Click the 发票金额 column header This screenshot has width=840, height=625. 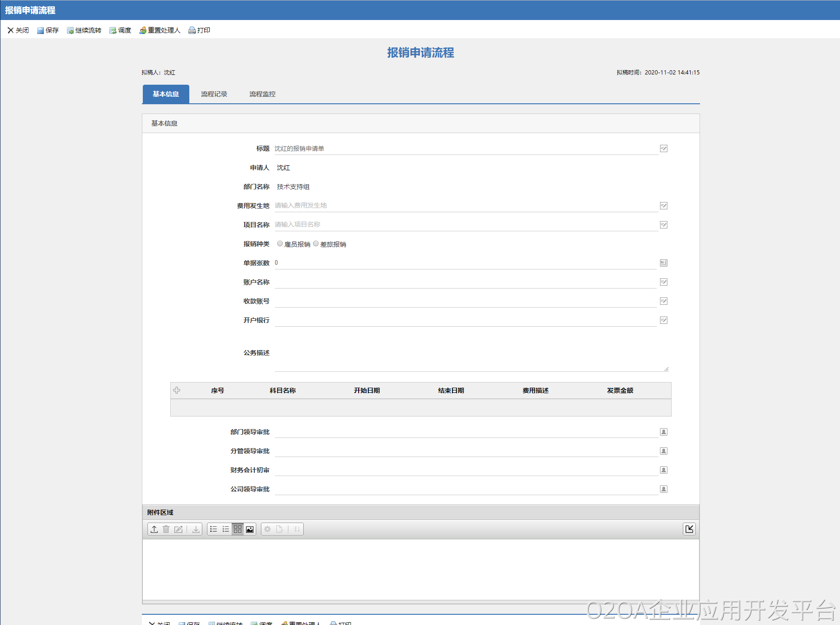[x=620, y=390]
